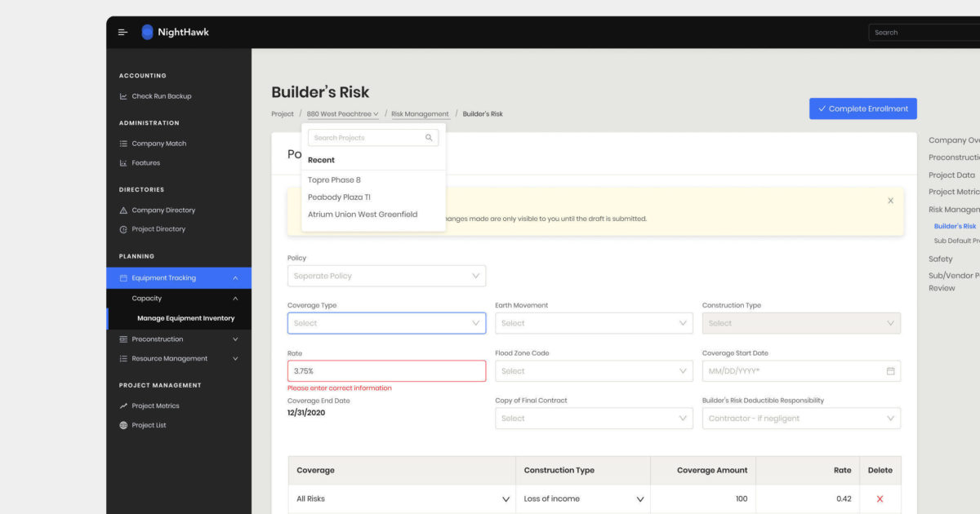Expand Preconstruction in the sidebar

[x=235, y=339]
